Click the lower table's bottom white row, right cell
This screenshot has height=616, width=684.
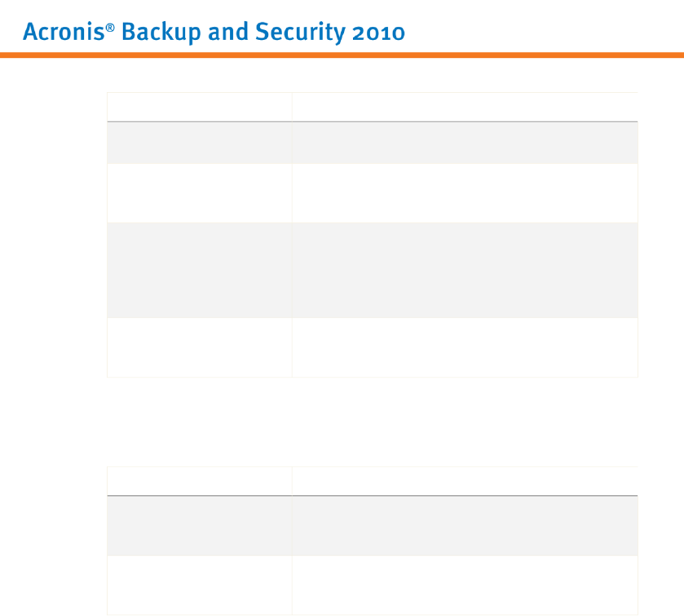464,584
